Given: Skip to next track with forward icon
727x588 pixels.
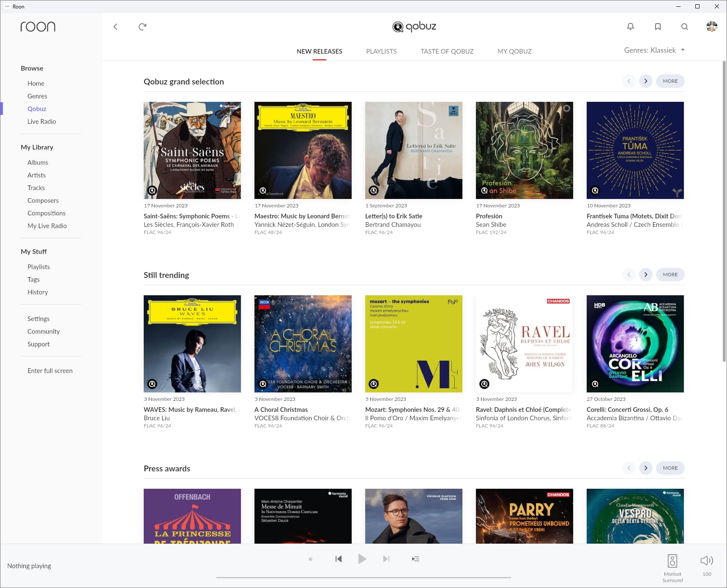Looking at the screenshot, I should [x=386, y=558].
